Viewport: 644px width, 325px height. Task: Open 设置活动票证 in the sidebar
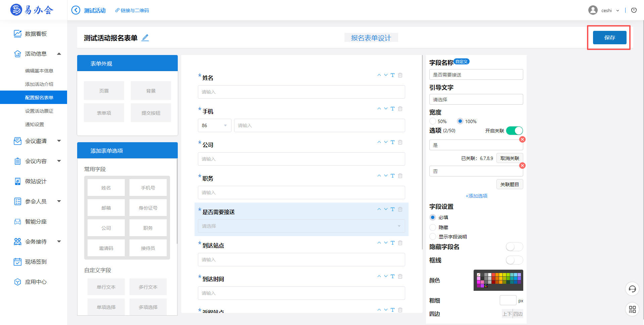39,111
